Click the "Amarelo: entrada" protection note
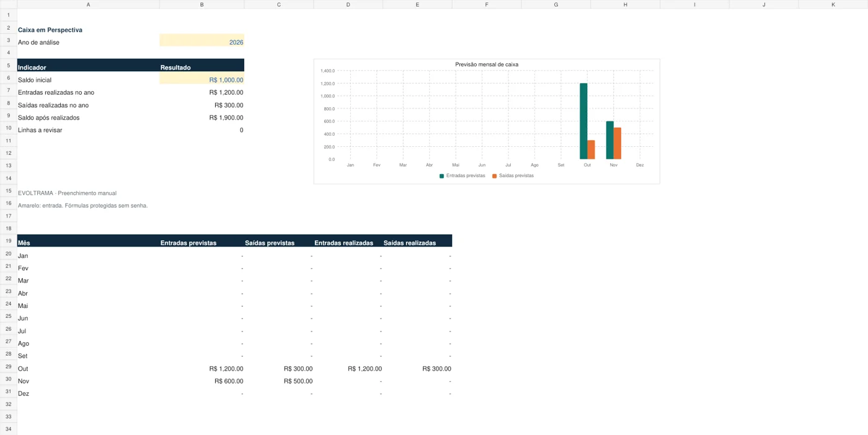Image resolution: width=868 pixels, height=435 pixels. coord(82,206)
